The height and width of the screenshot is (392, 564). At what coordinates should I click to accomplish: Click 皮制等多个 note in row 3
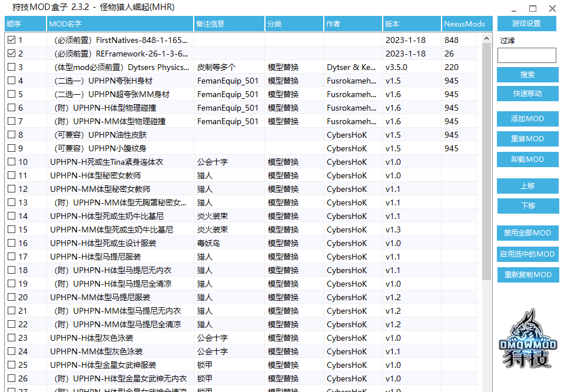216,67
